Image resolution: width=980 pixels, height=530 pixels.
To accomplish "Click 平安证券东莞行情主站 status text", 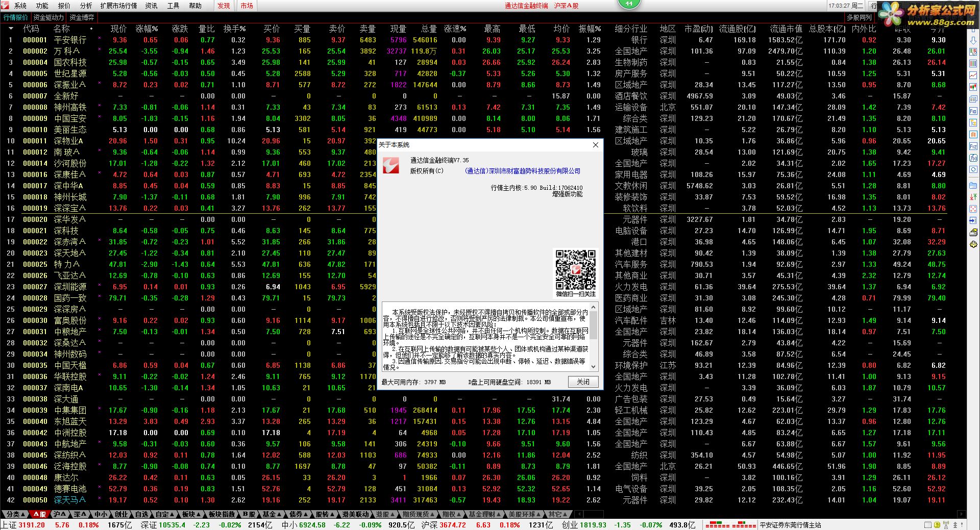I will pyautogui.click(x=790, y=525).
